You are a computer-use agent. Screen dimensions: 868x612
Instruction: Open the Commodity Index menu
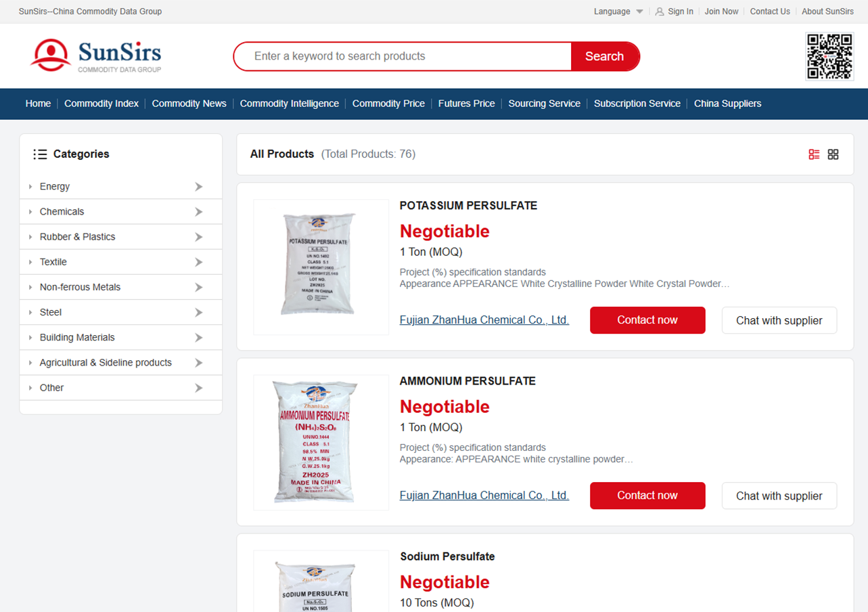pyautogui.click(x=101, y=104)
